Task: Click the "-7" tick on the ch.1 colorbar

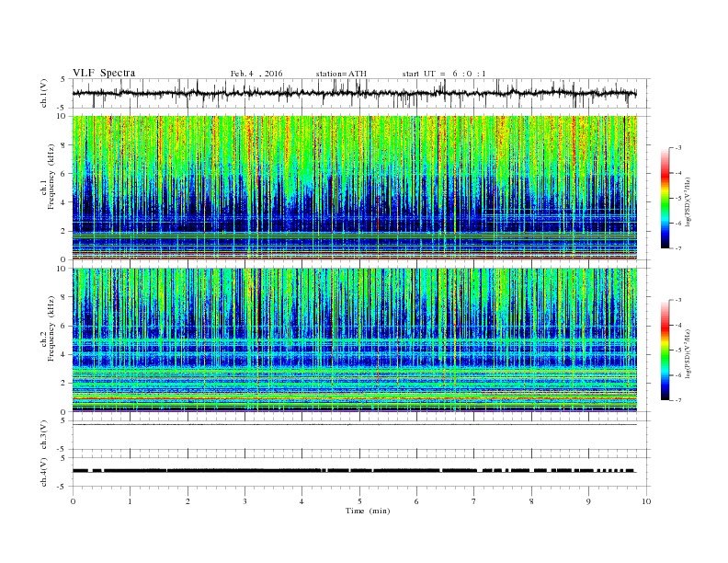Action: click(x=677, y=248)
